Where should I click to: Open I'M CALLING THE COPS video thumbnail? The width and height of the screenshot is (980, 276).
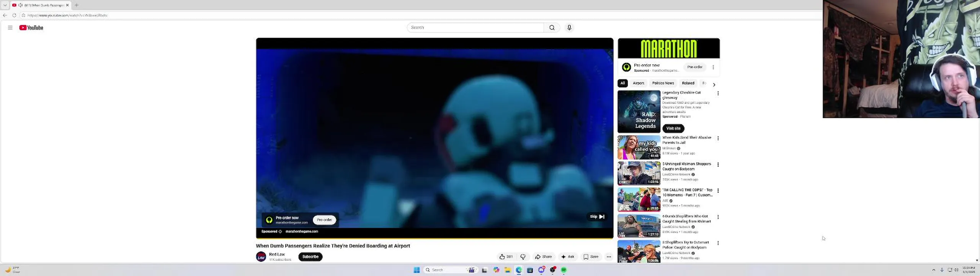coord(639,200)
